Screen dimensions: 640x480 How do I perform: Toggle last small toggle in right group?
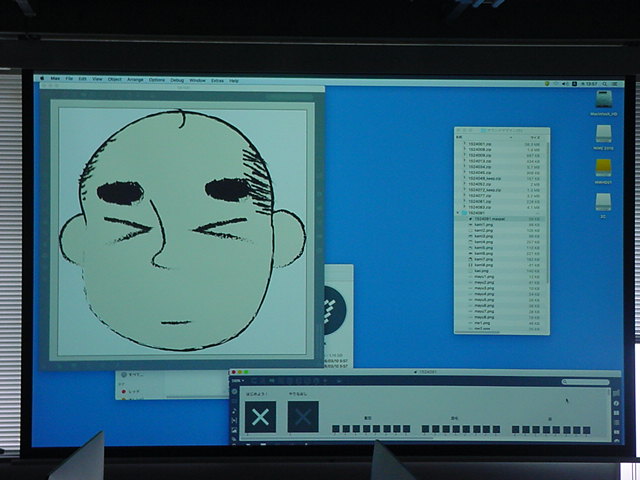pos(587,430)
